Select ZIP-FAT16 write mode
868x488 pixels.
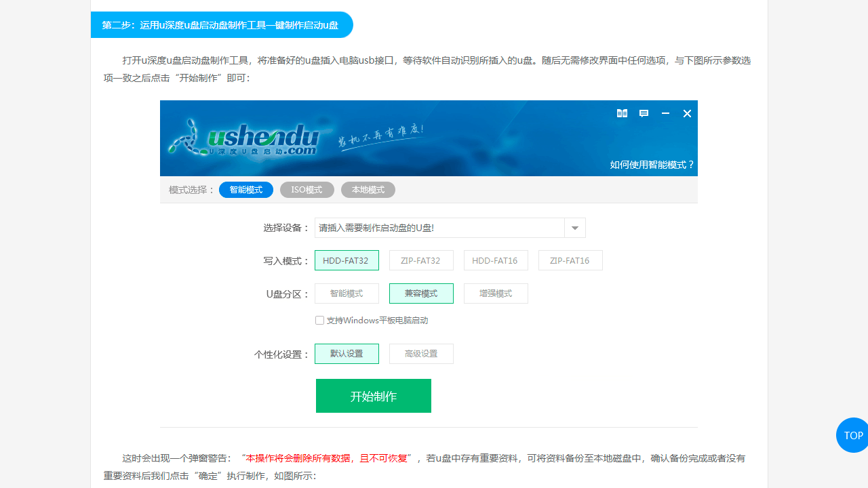pos(570,260)
